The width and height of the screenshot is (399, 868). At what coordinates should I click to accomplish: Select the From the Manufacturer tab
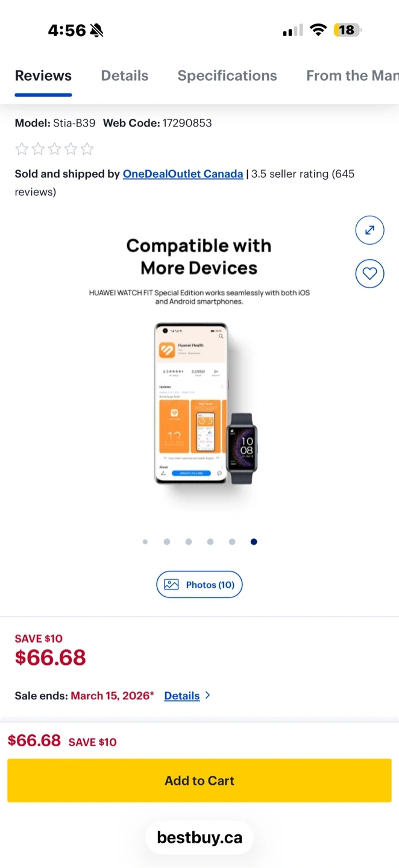coord(353,76)
